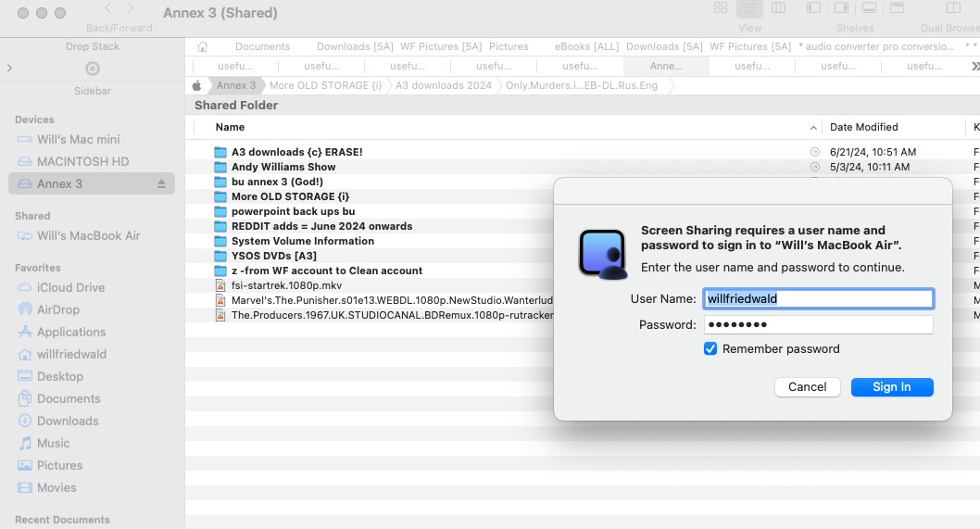
Task: Sort by Date Modified column header
Action: 863,127
